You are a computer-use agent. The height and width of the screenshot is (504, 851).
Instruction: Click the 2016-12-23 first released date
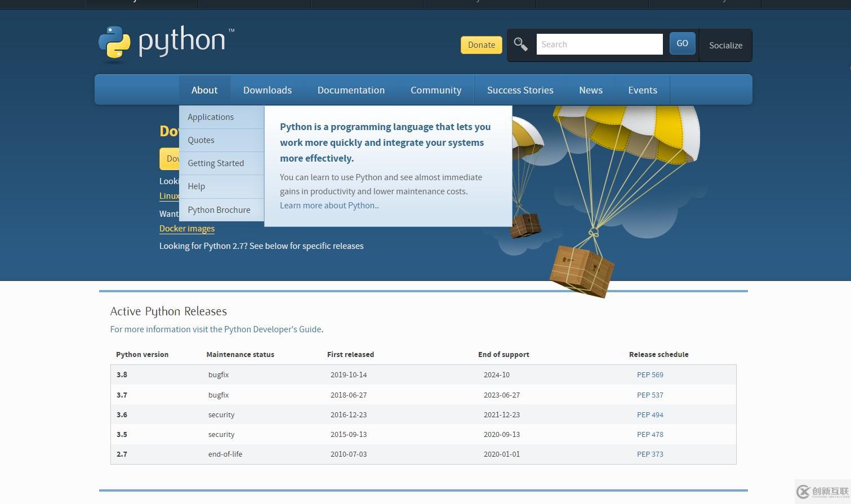[x=349, y=414]
